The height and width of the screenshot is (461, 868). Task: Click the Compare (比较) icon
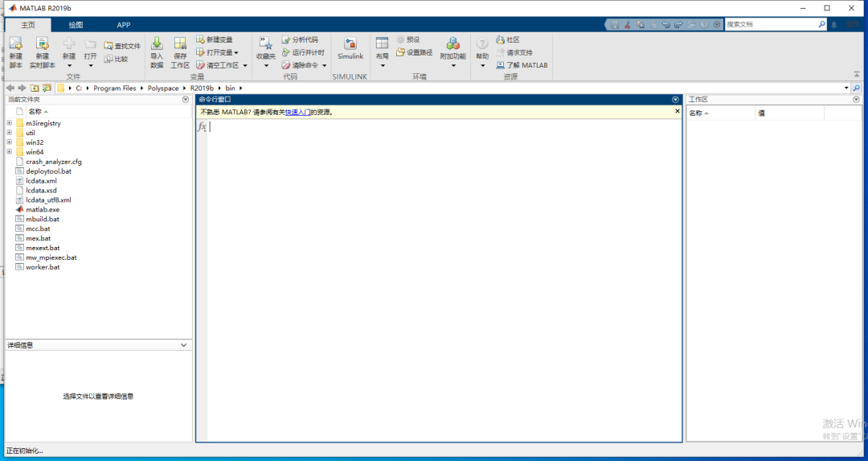coord(108,59)
